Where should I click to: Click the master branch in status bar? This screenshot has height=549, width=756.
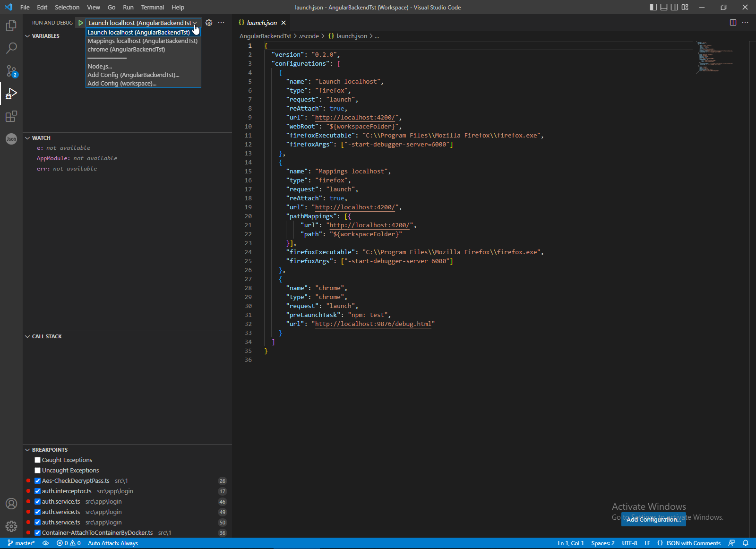[21, 543]
